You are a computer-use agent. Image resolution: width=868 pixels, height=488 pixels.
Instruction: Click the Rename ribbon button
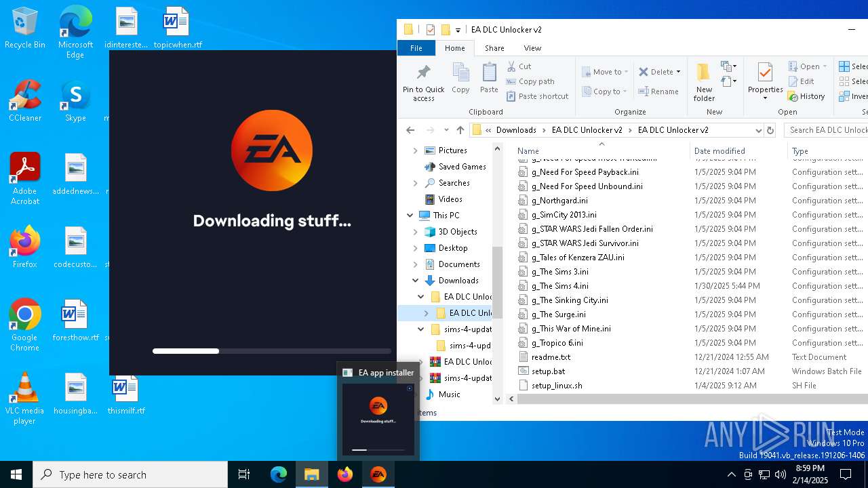(658, 91)
